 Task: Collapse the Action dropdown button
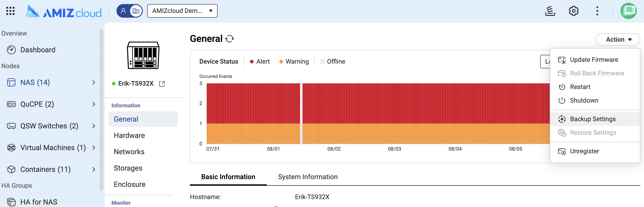point(618,39)
